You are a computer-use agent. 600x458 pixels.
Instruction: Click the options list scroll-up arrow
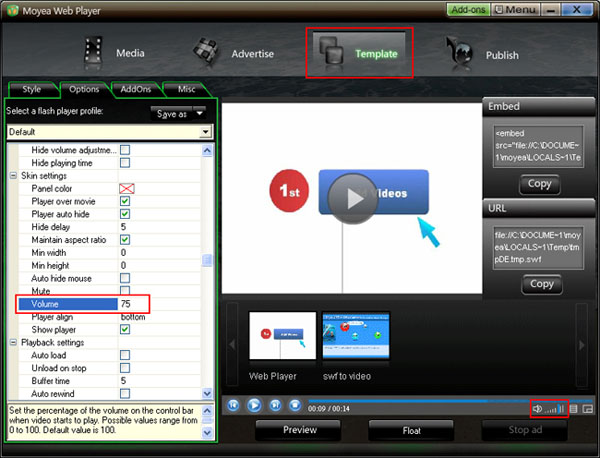(207, 150)
